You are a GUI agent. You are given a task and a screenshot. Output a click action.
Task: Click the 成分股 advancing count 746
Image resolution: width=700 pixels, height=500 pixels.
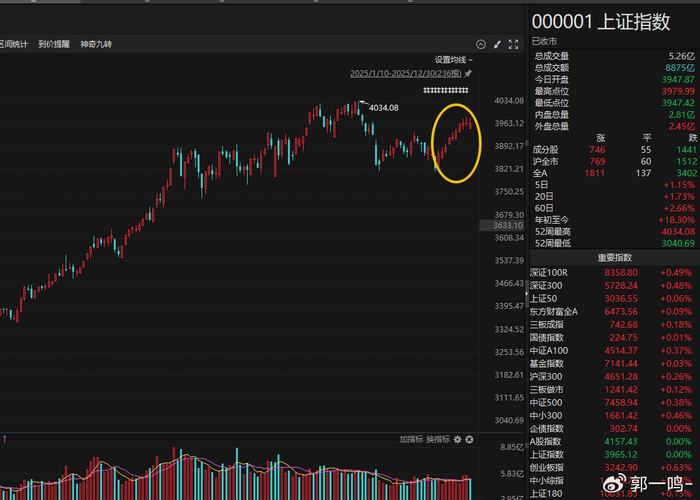click(x=597, y=150)
